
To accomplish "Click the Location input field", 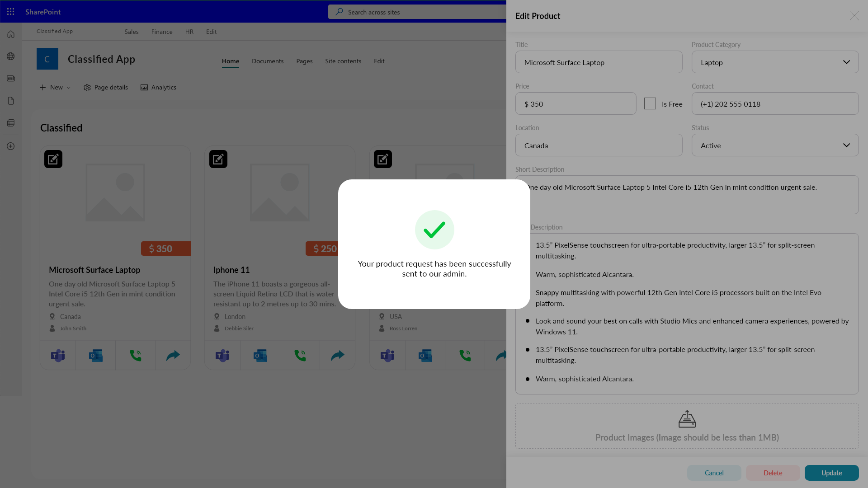I will (599, 145).
